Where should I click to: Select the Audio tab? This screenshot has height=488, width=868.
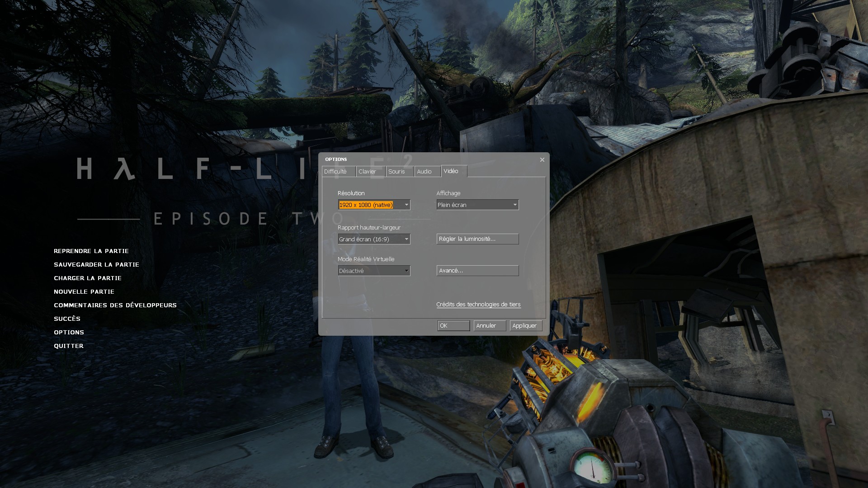[426, 172]
